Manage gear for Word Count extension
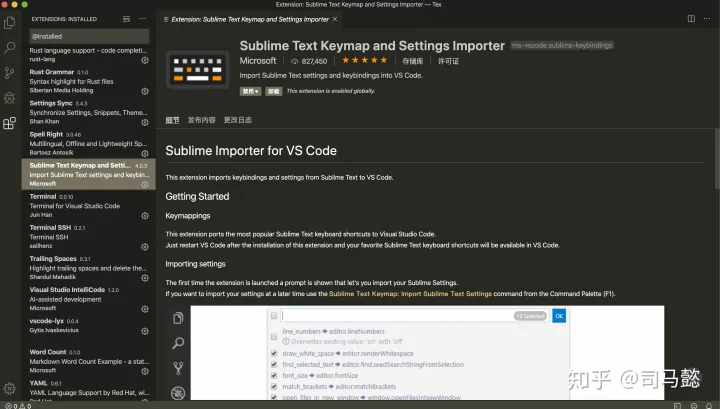 (x=145, y=371)
